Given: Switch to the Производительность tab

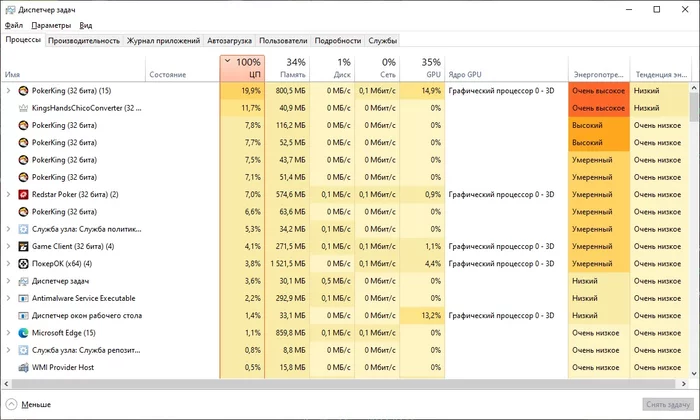Looking at the screenshot, I should point(84,41).
